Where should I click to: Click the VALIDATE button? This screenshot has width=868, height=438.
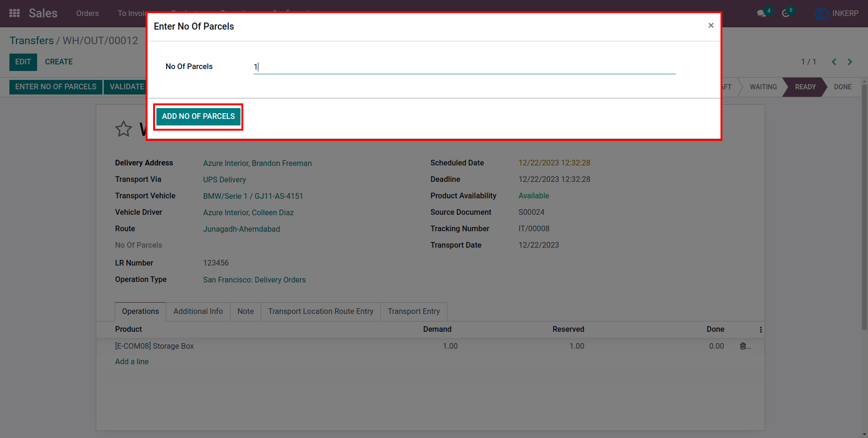click(x=125, y=87)
